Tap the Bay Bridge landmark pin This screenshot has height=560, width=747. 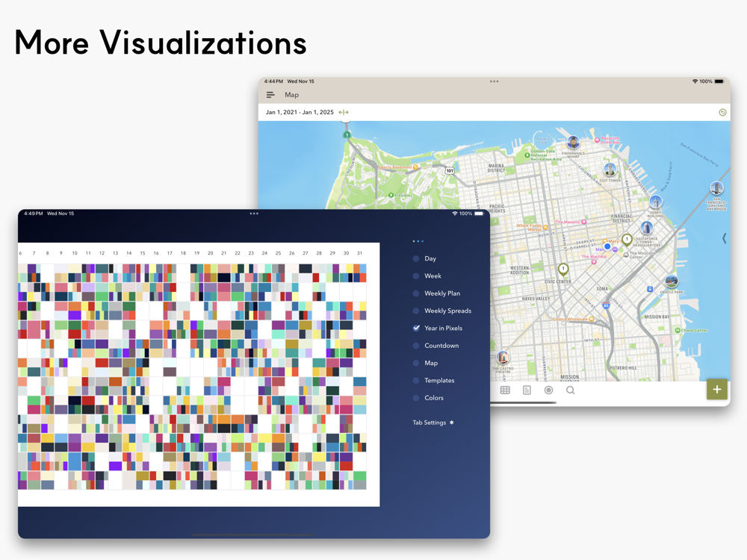tap(716, 187)
